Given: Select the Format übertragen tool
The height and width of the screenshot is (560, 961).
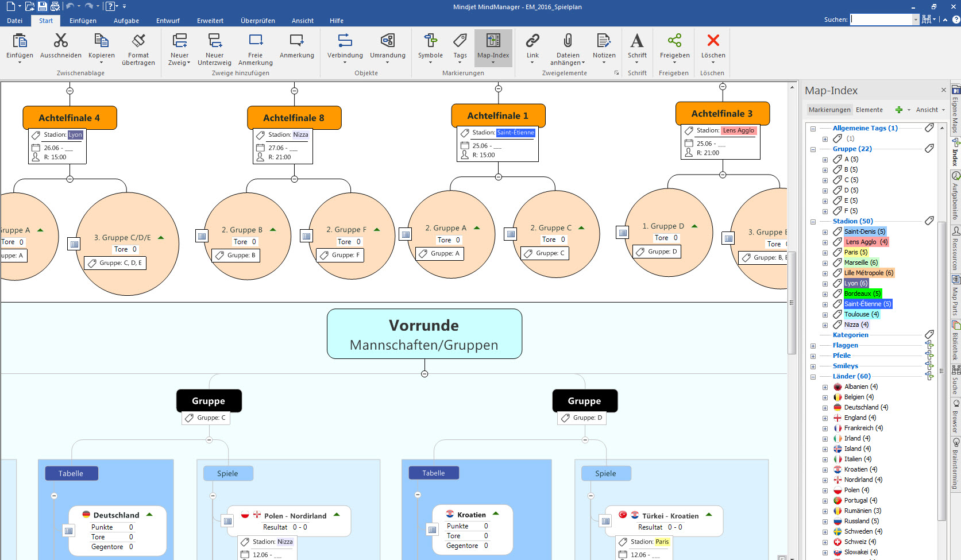Looking at the screenshot, I should 138,41.
